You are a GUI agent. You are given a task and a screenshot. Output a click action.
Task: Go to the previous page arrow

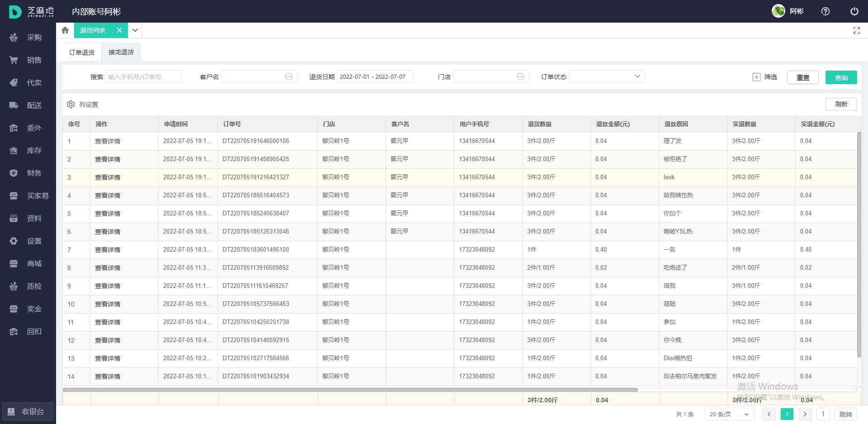point(769,414)
